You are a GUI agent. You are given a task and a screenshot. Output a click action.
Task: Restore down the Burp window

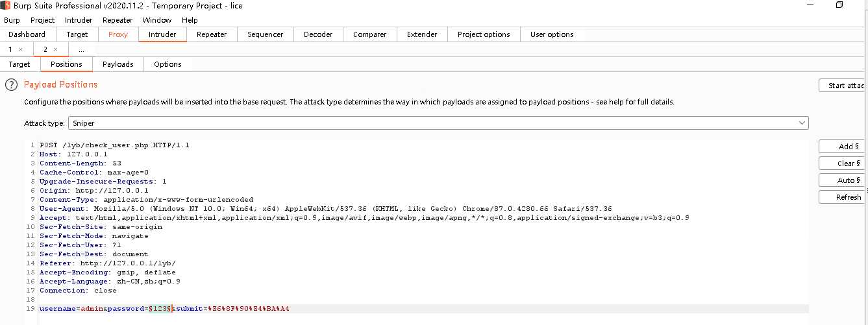pyautogui.click(x=839, y=5)
